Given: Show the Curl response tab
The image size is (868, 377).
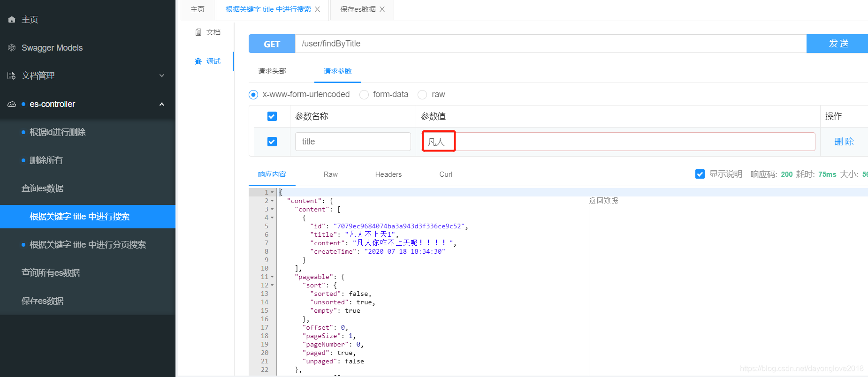Looking at the screenshot, I should [x=446, y=174].
